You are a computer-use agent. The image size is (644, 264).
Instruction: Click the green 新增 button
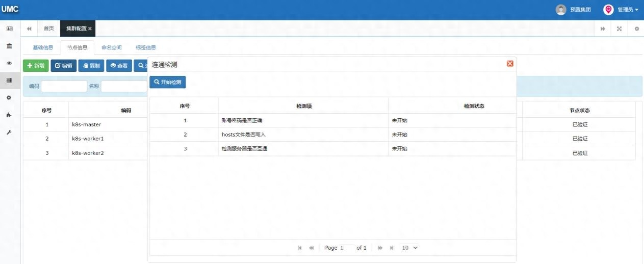click(x=36, y=66)
